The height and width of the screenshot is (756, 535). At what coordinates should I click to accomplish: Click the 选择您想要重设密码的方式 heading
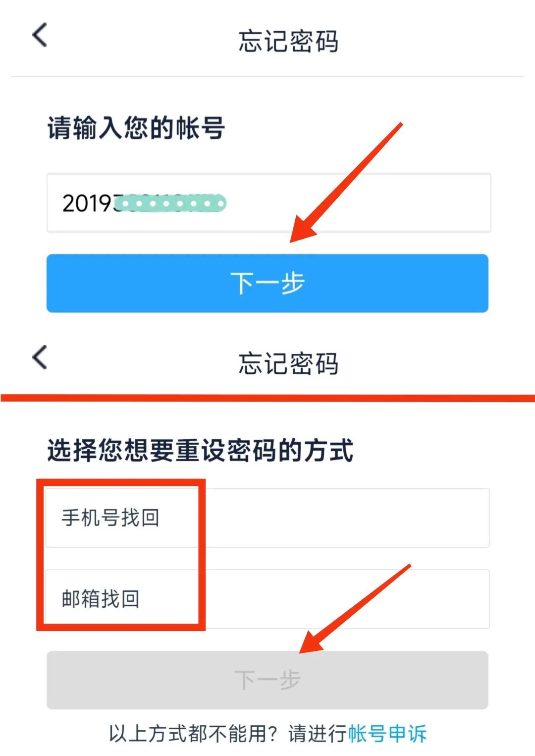[200, 450]
